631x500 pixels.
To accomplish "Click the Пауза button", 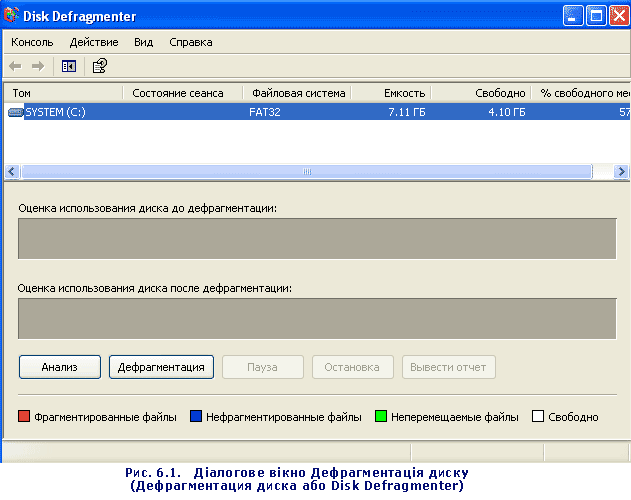I will [x=262, y=367].
